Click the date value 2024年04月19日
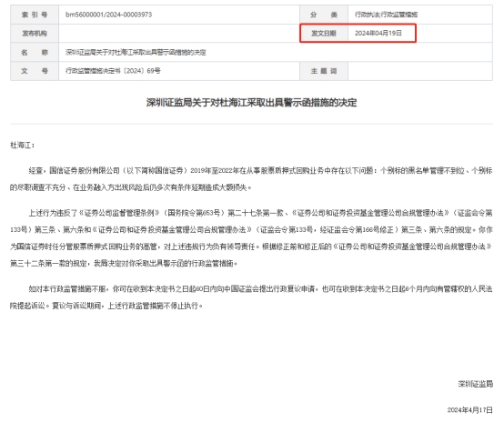This screenshot has height=423, width=504. (x=378, y=33)
